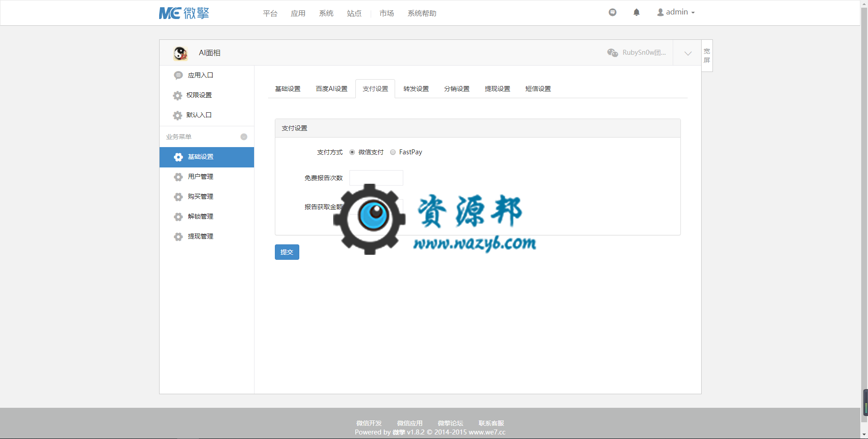Open the notification bell icon
The image size is (868, 439).
pyautogui.click(x=637, y=12)
